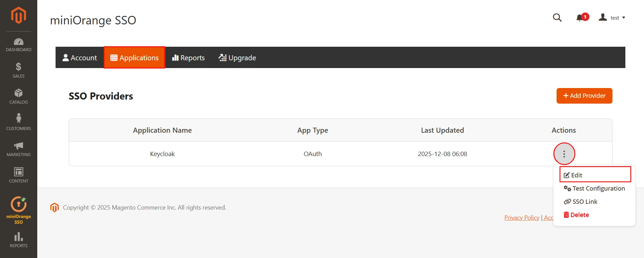Switch to the Applications tab
The height and width of the screenshot is (258, 644).
[x=134, y=58]
